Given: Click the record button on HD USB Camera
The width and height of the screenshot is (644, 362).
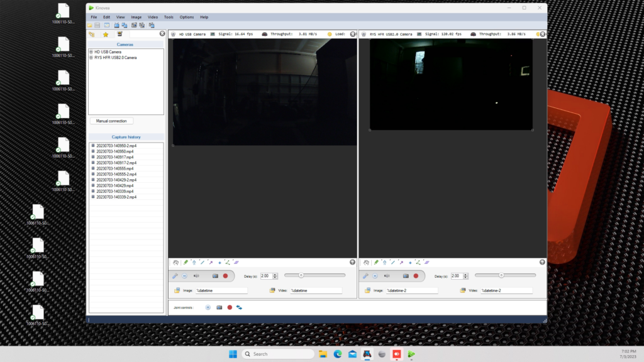Looking at the screenshot, I should 225,275.
